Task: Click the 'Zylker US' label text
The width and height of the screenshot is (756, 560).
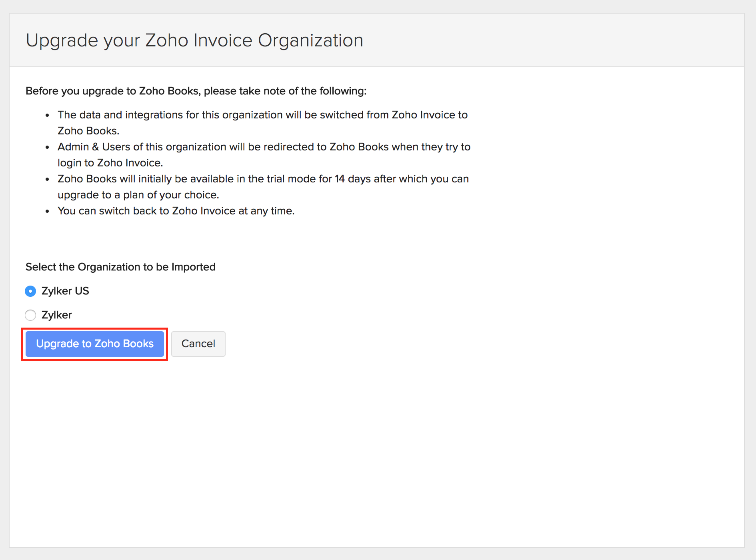Action: tap(65, 291)
